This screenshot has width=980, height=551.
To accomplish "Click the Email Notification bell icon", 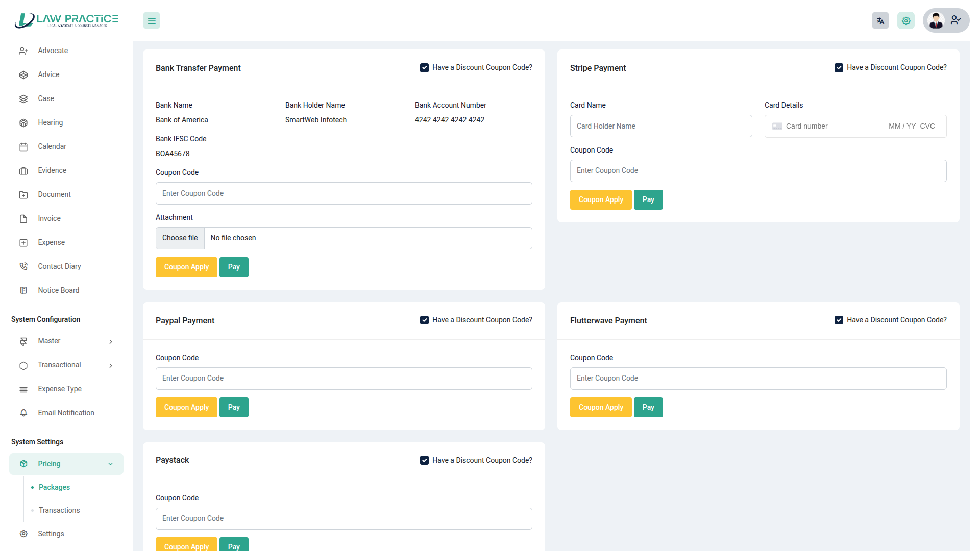I will coord(23,413).
